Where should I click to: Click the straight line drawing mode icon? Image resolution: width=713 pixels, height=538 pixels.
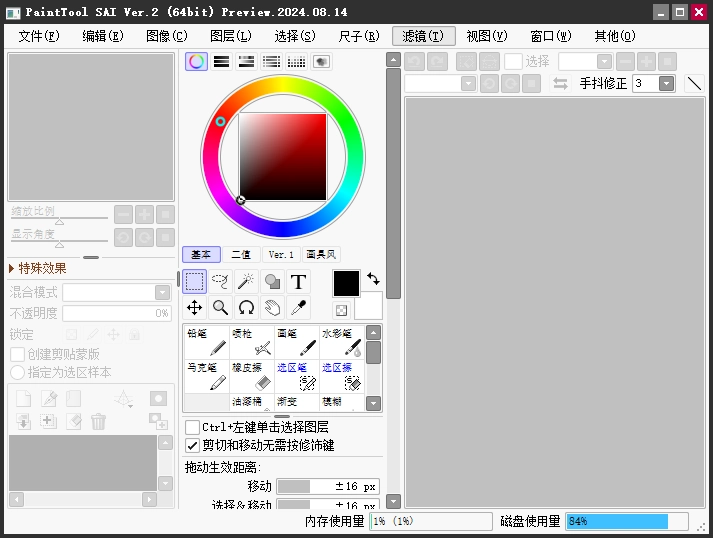(694, 84)
